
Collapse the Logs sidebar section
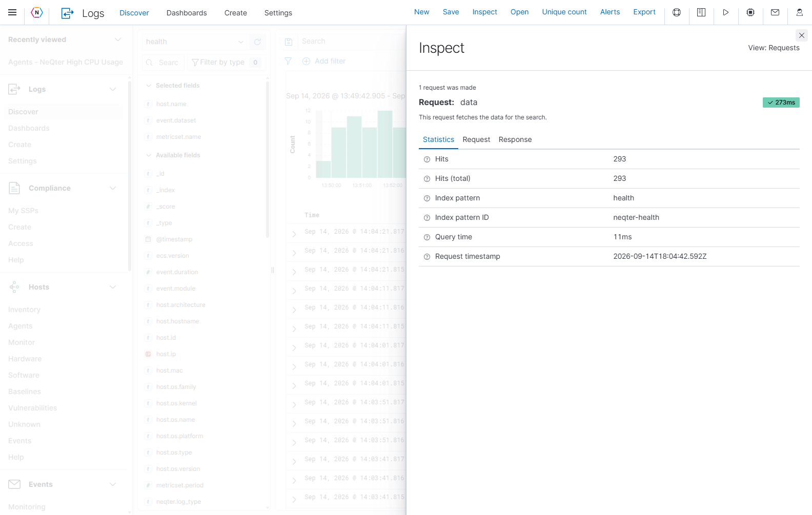click(113, 89)
